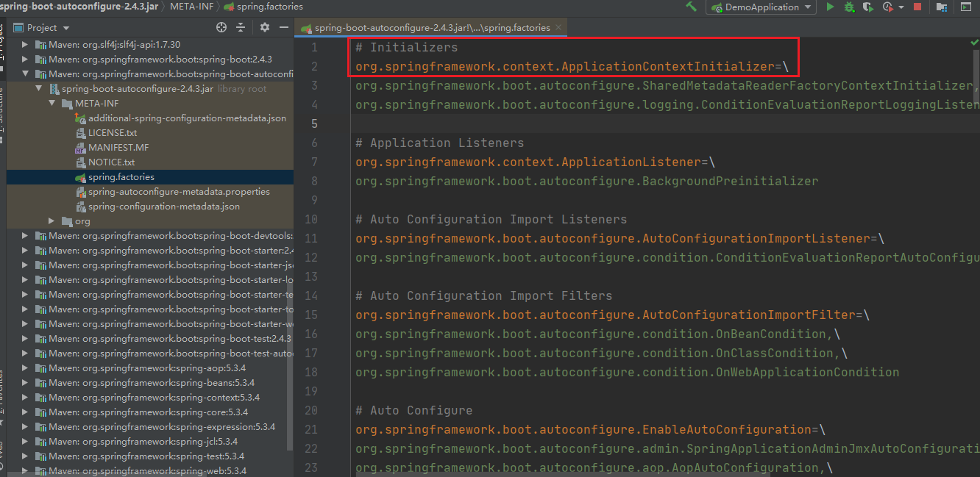Stop the process with red square icon
The width and height of the screenshot is (980, 477).
pyautogui.click(x=917, y=7)
